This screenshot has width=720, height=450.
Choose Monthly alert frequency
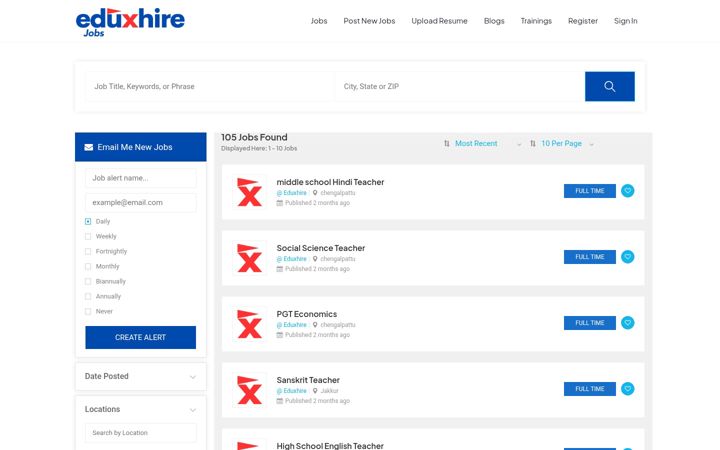click(88, 266)
